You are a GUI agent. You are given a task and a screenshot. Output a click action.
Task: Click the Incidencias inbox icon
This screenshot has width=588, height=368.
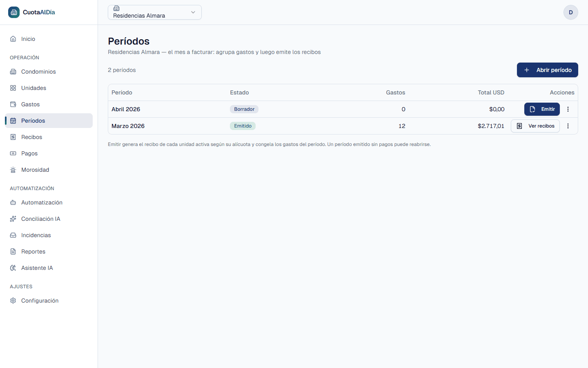[x=13, y=235]
